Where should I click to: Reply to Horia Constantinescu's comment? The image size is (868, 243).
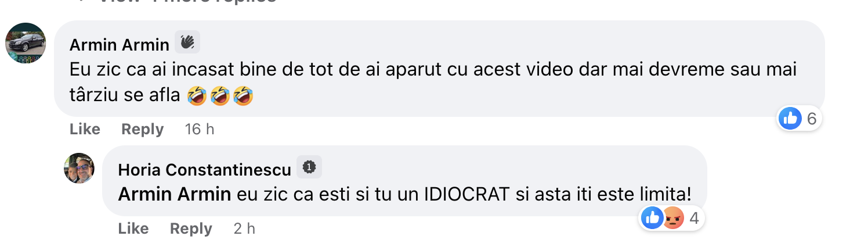pyautogui.click(x=191, y=228)
